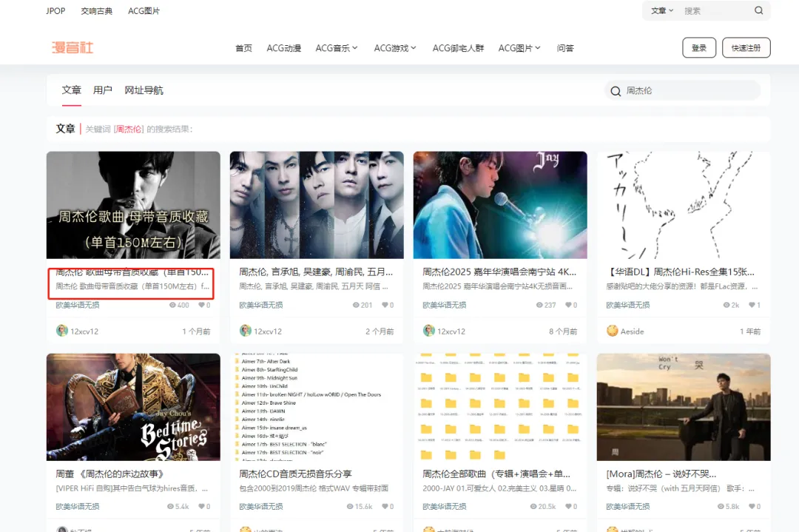Open the Aimer album list thumbnail
This screenshot has height=532, width=799.
click(317, 407)
